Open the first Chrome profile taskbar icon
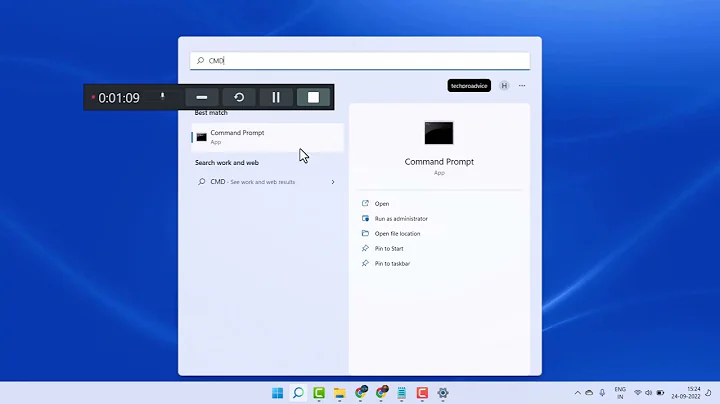Viewport: 720px width, 404px height. [x=361, y=392]
